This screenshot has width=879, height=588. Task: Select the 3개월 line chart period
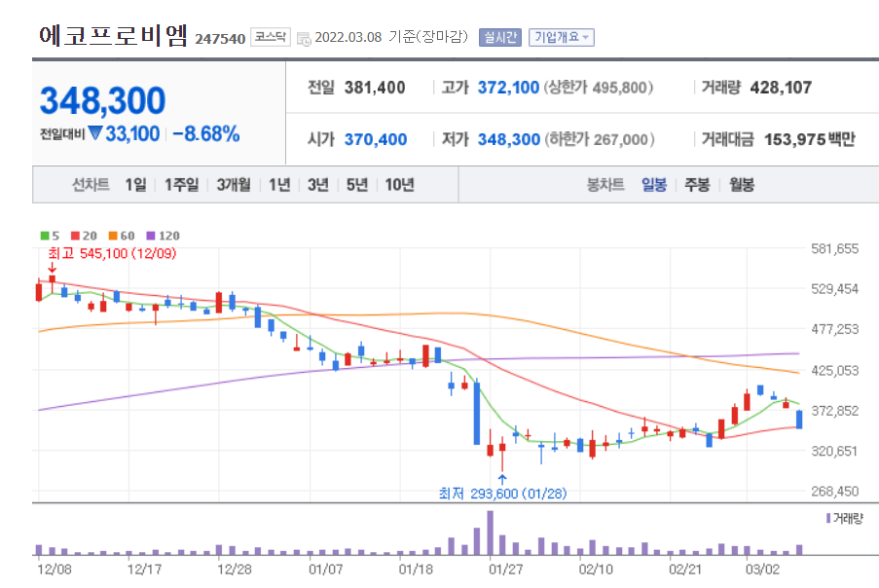pos(234,184)
